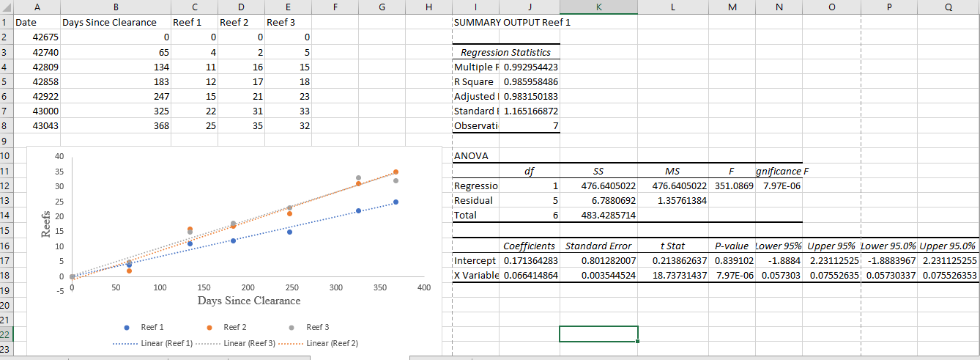Image resolution: width=980 pixels, height=360 pixels.
Task: Select Reef 2 value 17
Action: point(242,81)
